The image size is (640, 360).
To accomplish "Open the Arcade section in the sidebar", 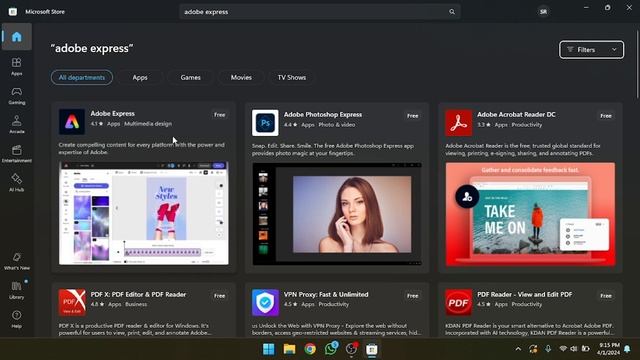I will (16, 125).
